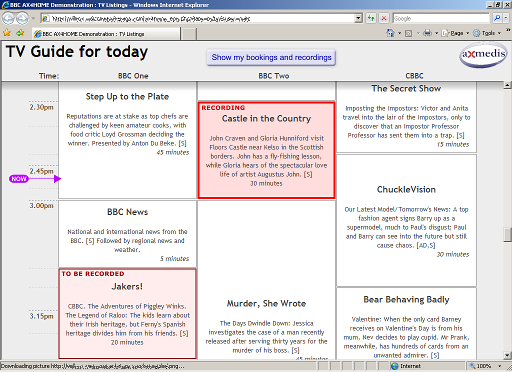This screenshot has width=512, height=372.
Task: Open a new blank tab
Action: [x=189, y=34]
